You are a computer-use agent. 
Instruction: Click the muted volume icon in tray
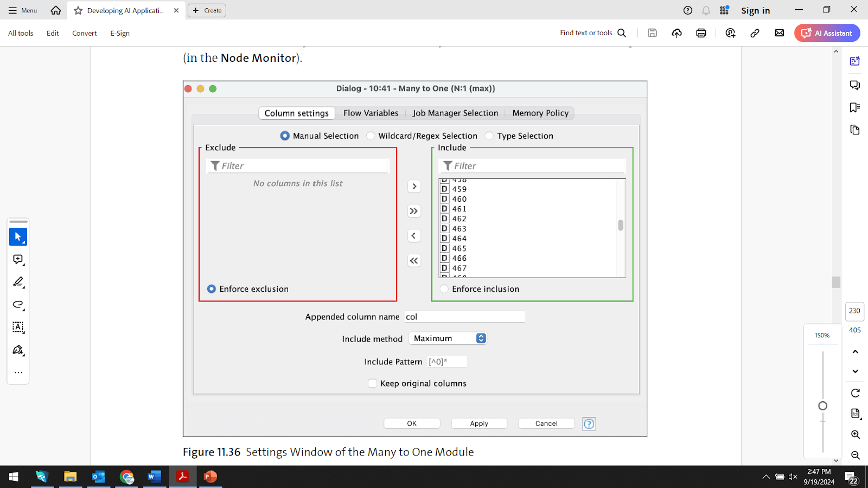(793, 477)
